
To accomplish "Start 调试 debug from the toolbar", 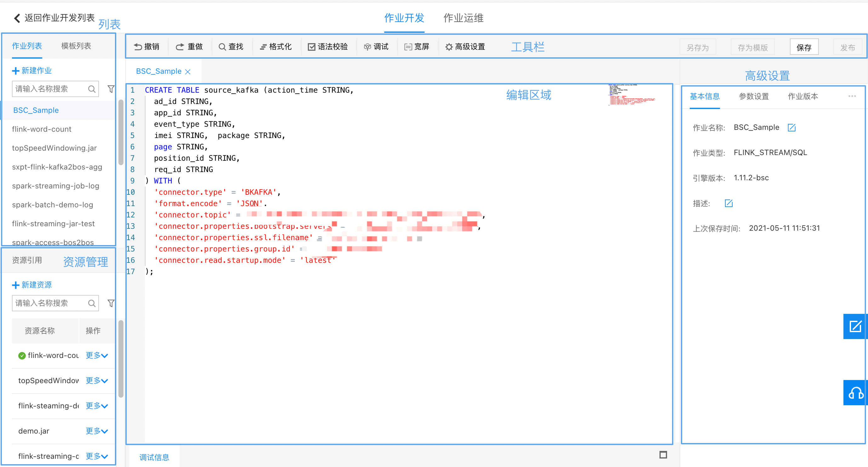I will 376,47.
